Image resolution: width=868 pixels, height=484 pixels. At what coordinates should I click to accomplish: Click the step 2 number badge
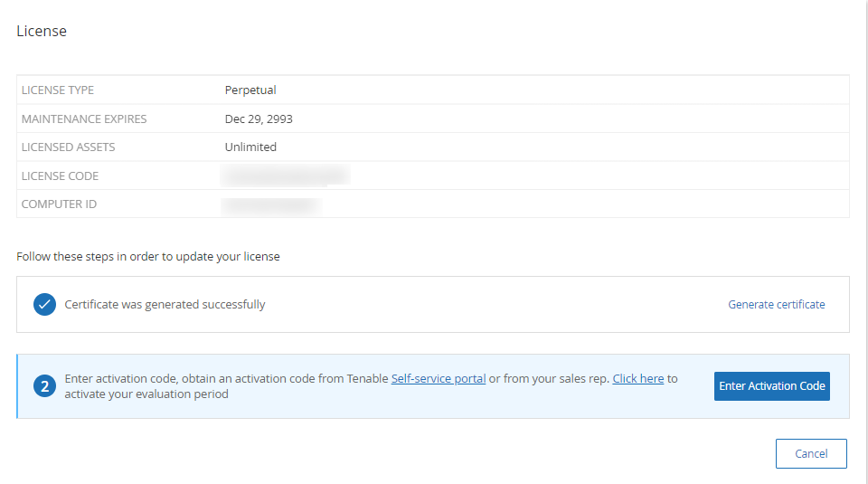click(x=44, y=386)
